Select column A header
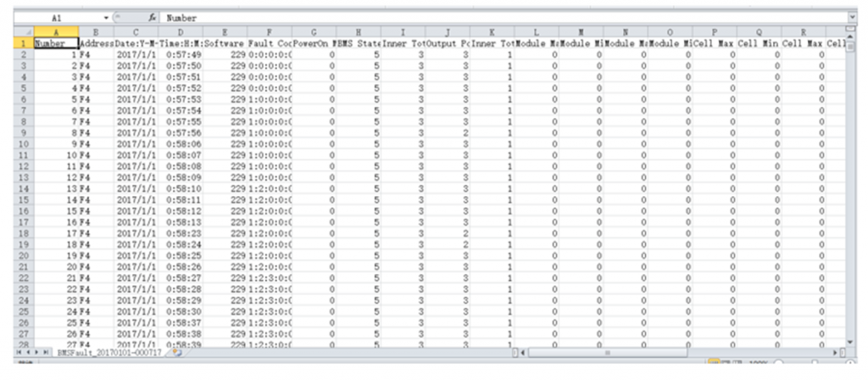Viewport: 868px width, 381px height. pos(56,32)
